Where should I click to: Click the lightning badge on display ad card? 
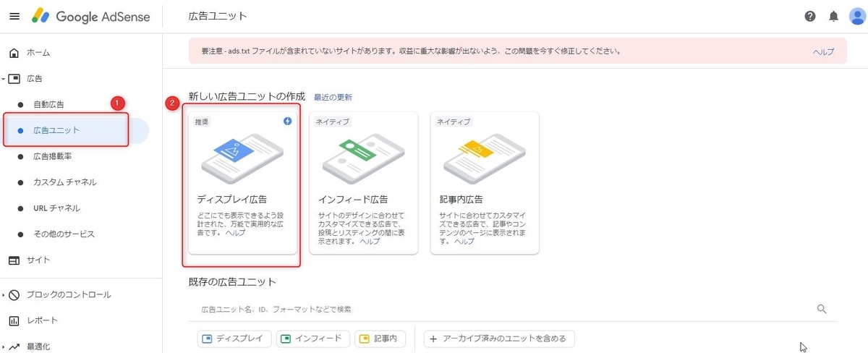287,122
